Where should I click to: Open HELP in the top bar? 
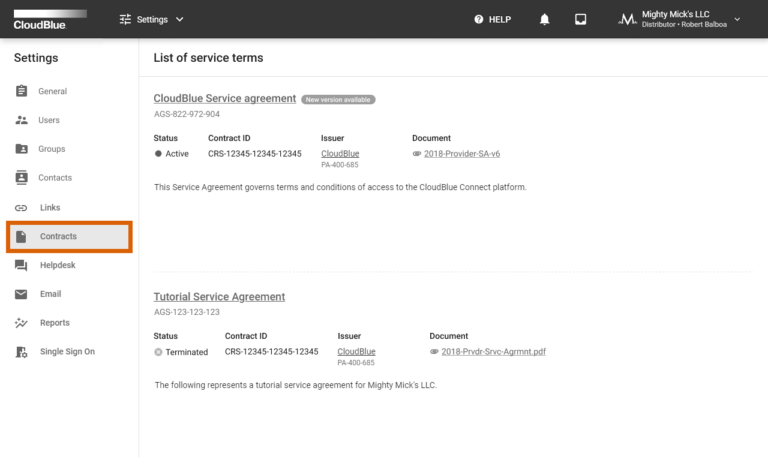(x=500, y=20)
